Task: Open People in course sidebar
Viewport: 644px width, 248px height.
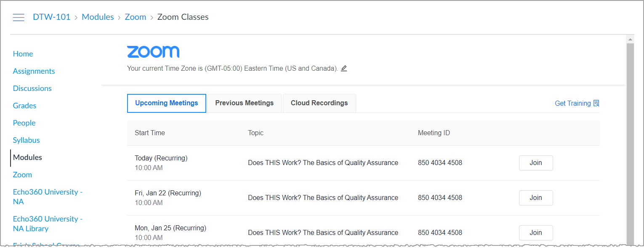Action: [x=24, y=123]
